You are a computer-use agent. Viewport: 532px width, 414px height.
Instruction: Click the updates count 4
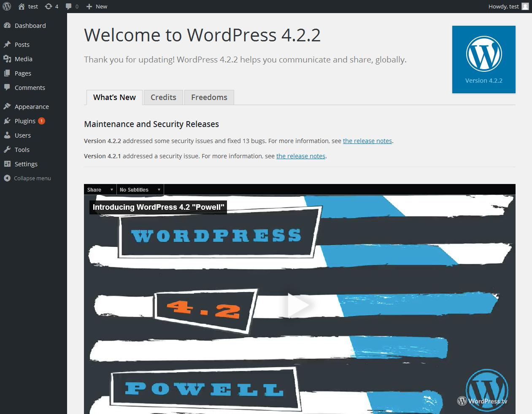(57, 6)
